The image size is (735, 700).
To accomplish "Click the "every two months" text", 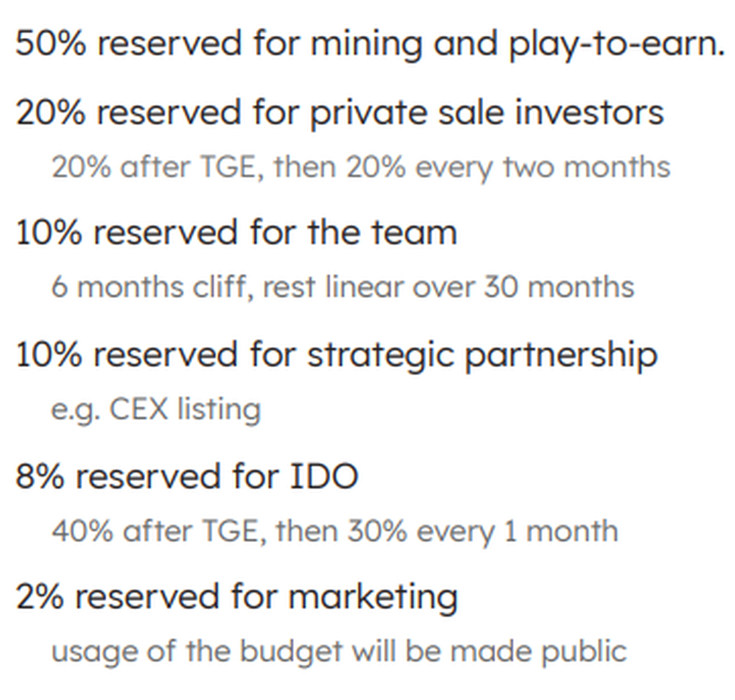I will tap(543, 167).
